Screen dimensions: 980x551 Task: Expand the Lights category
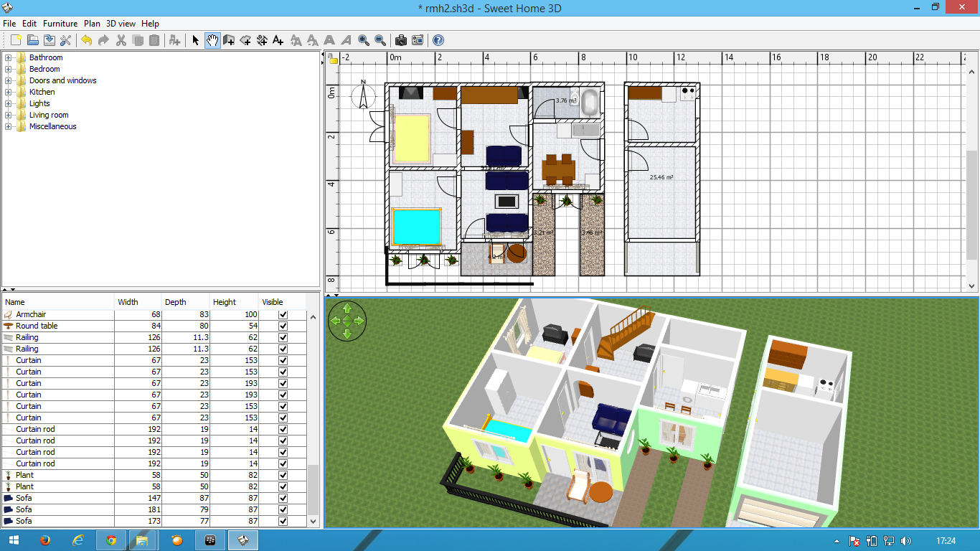pyautogui.click(x=6, y=103)
